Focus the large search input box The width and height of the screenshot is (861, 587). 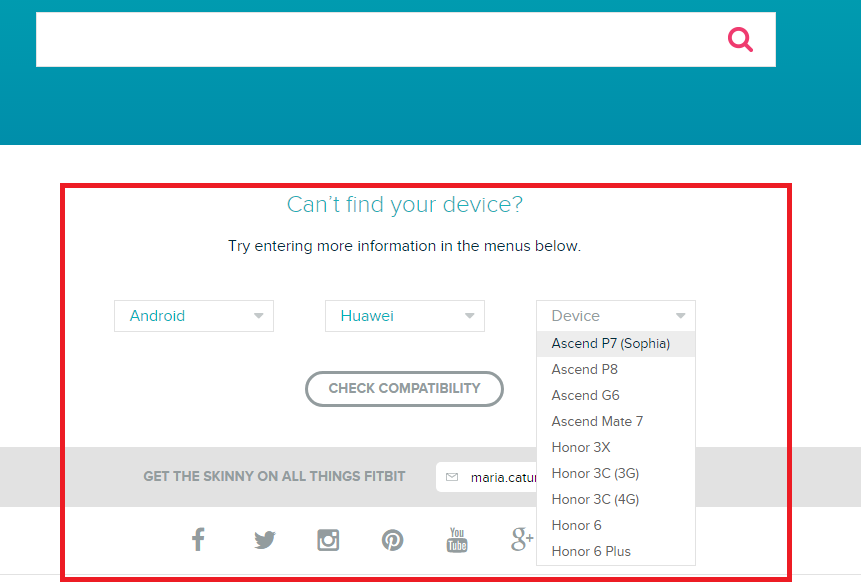tap(406, 40)
